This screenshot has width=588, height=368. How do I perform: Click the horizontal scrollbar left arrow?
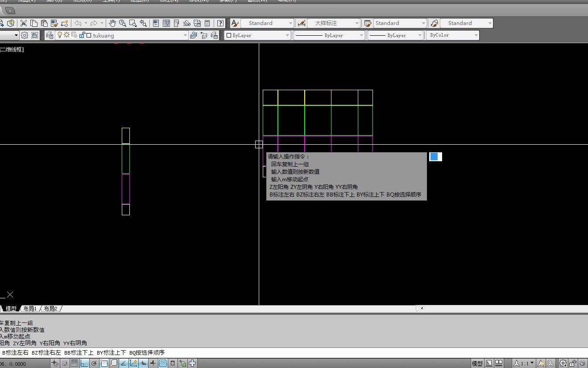coord(422,308)
